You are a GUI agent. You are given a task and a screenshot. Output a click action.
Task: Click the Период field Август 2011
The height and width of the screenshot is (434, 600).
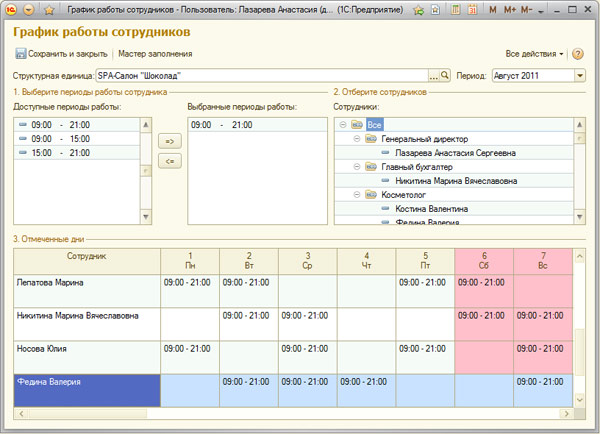(x=533, y=76)
